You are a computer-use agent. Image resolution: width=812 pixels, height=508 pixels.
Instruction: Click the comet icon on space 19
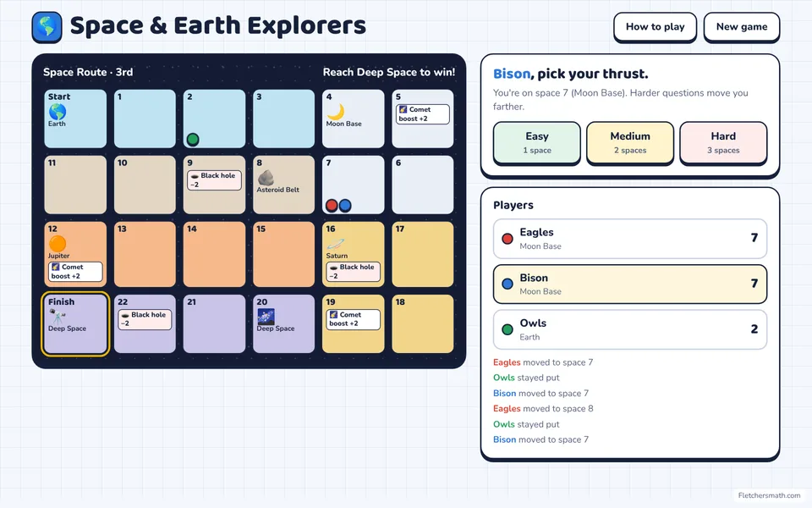333,315
